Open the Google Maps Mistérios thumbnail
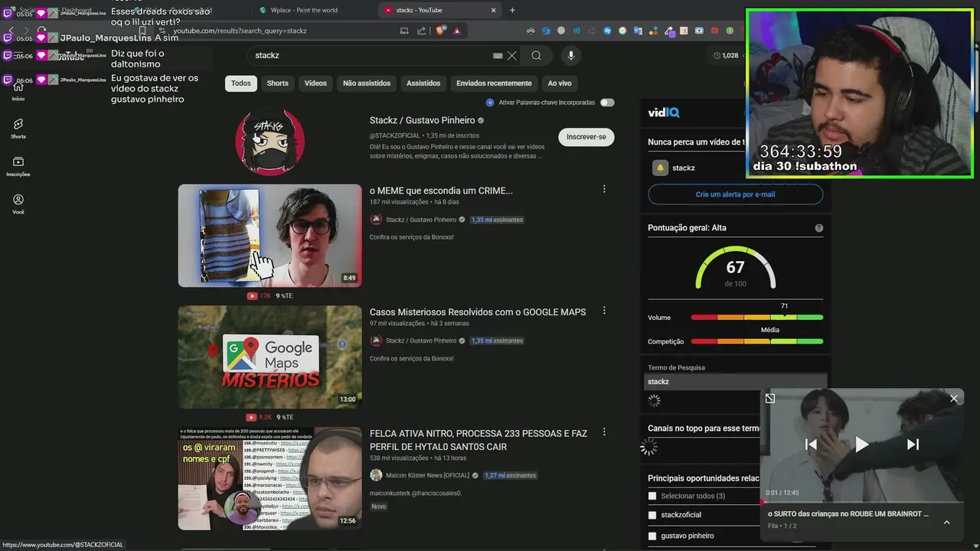 point(269,357)
